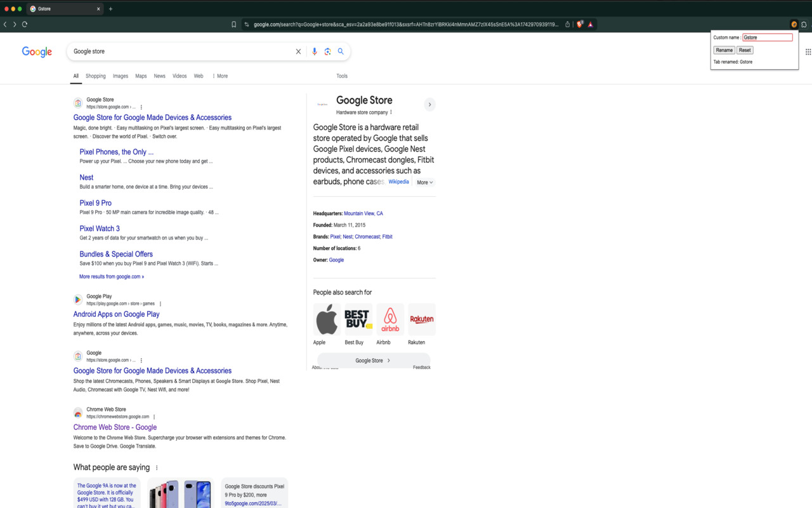Click the Google logo
The image size is (812, 508).
coord(37,51)
